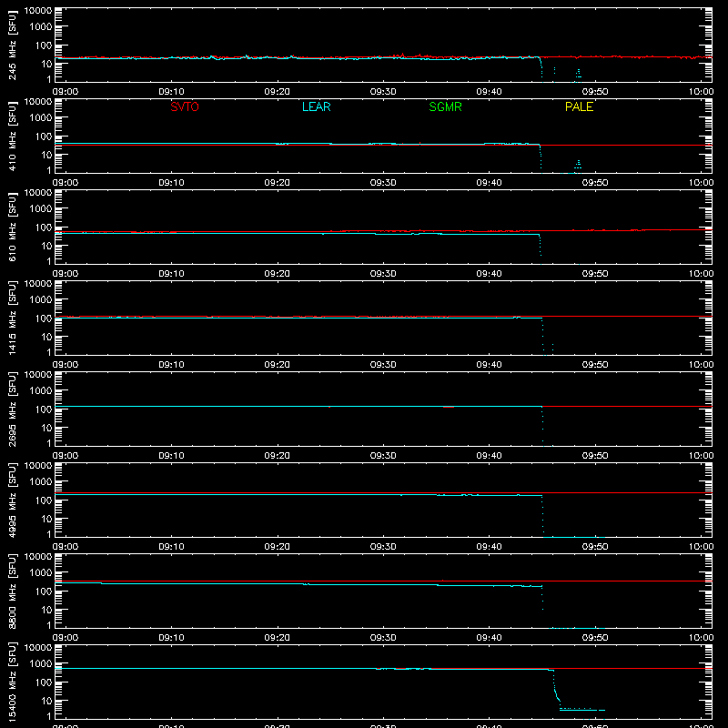Screen dimensions: 728x728
Task: Click the green SGMR station label
Action: pos(445,106)
